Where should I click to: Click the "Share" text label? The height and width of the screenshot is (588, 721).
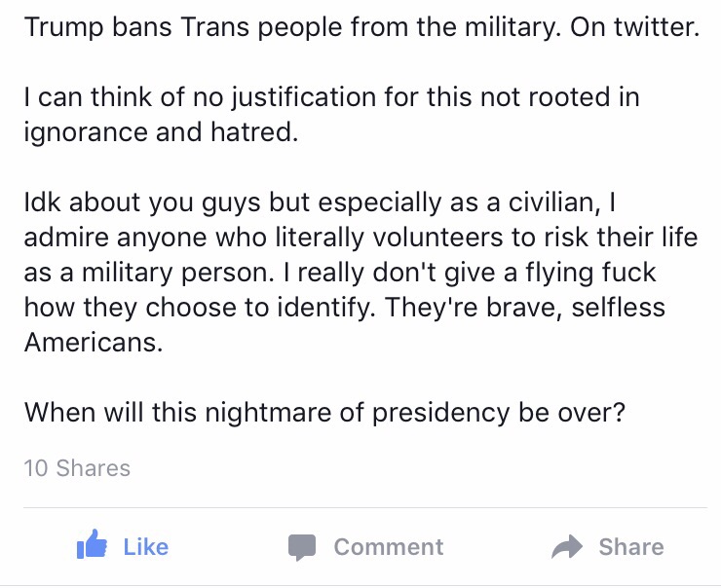click(x=631, y=547)
